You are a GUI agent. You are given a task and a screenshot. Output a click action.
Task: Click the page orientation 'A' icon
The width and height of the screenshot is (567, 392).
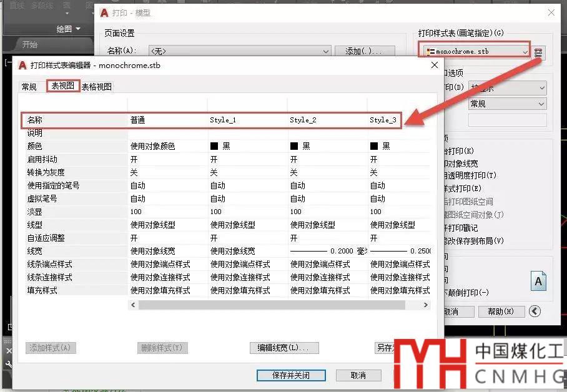click(x=538, y=282)
